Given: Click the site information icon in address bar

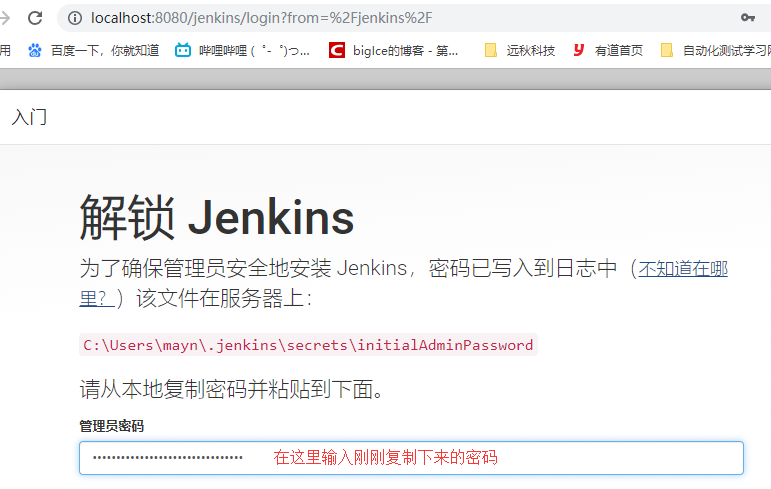Looking at the screenshot, I should pyautogui.click(x=75, y=18).
